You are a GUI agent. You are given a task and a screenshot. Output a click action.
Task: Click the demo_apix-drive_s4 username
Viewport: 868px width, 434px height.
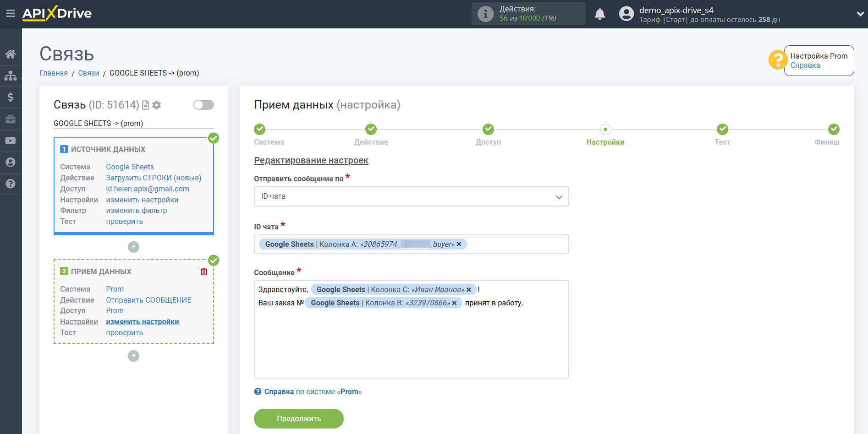[x=676, y=10]
